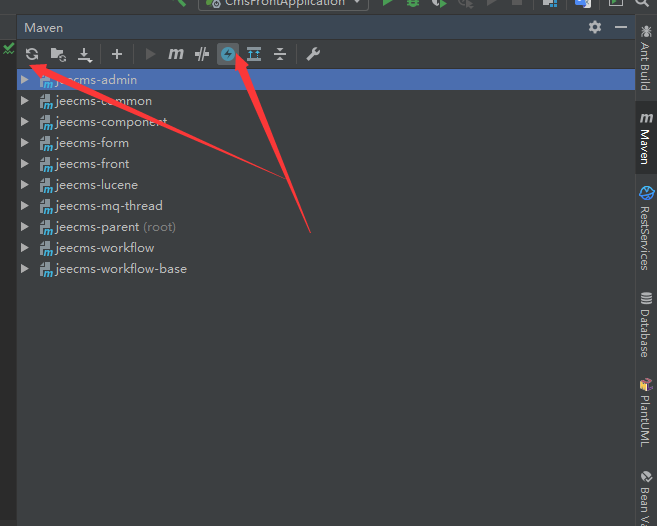Click Run Maven Build play icon

point(150,54)
